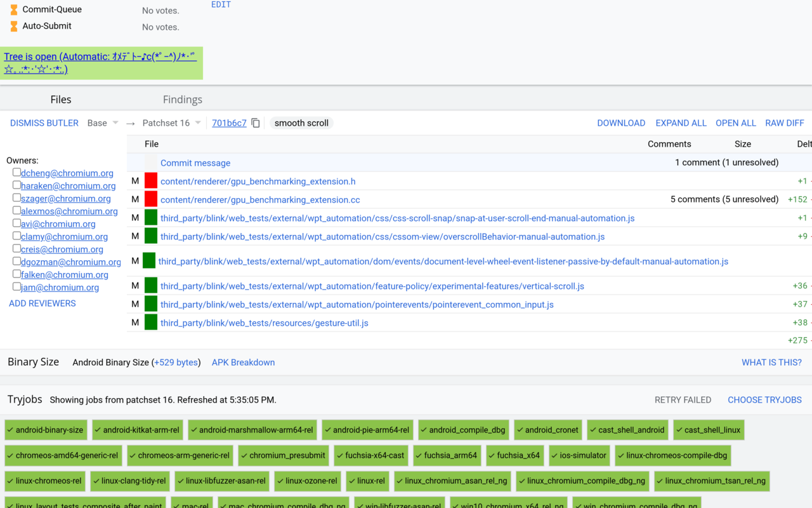
Task: Click EXPAND ALL files button
Action: pyautogui.click(x=681, y=123)
